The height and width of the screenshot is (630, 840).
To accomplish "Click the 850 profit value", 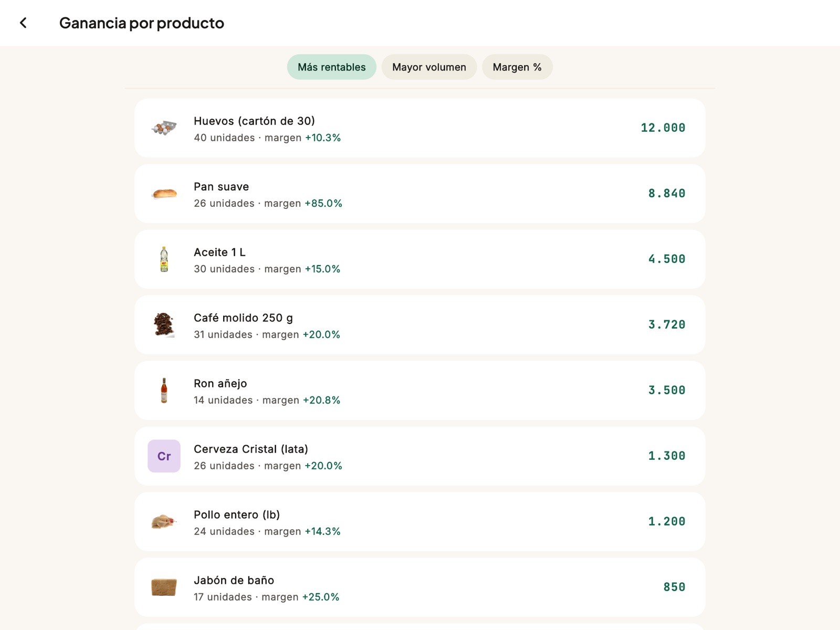I will [674, 587].
